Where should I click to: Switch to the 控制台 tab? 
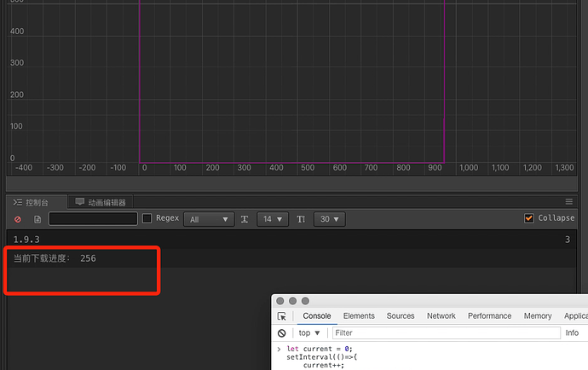37,203
